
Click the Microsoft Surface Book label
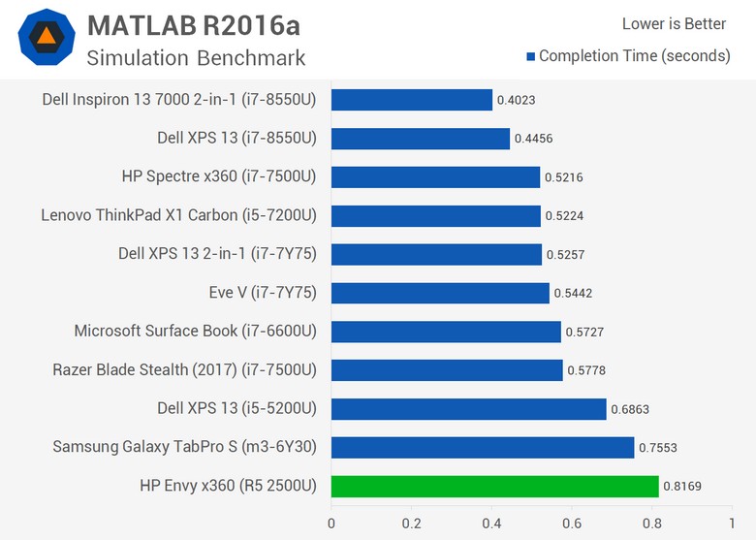click(195, 332)
